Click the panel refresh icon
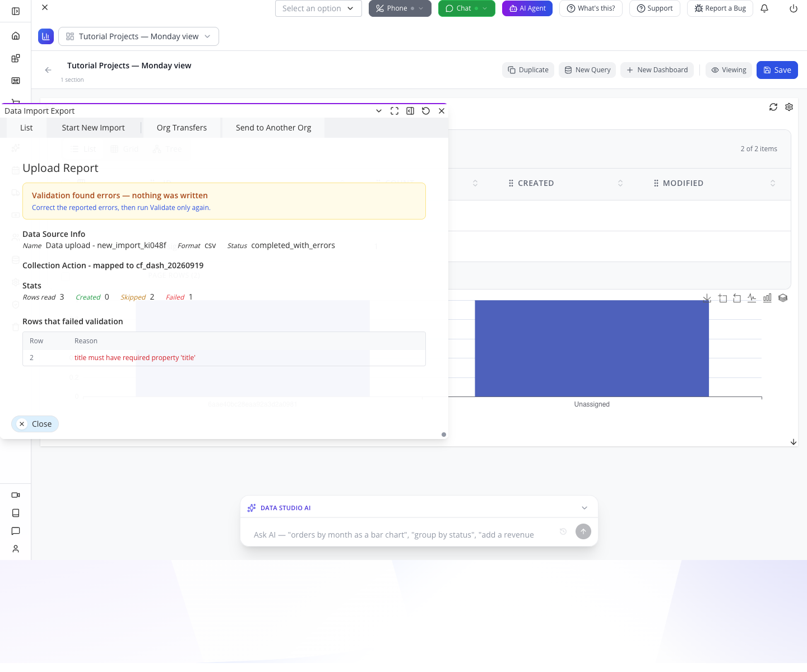The height and width of the screenshot is (672, 807). 773,107
